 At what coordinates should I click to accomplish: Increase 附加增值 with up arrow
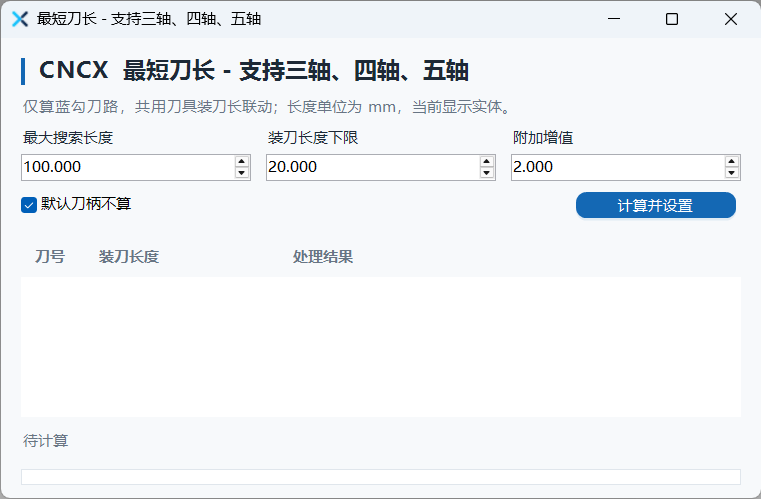point(732,161)
